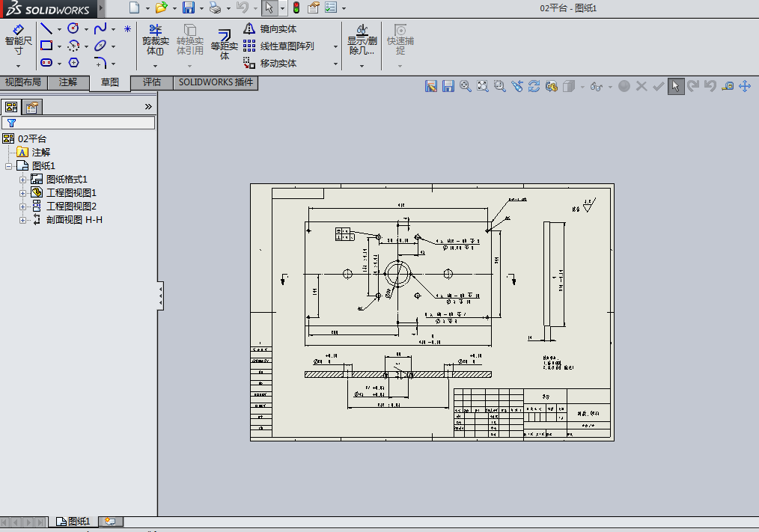Select the Line sketch tool
The image size is (759, 532).
(x=46, y=28)
